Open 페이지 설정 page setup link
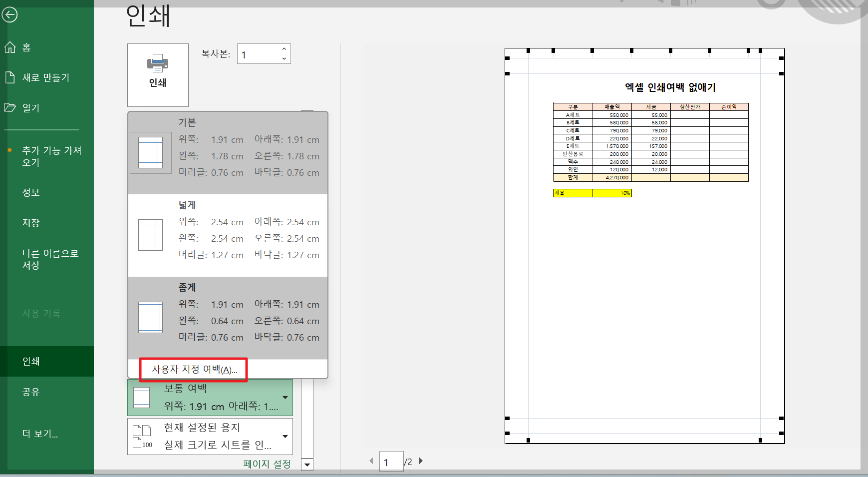Image resolution: width=868 pixels, height=477 pixels. coord(267,464)
